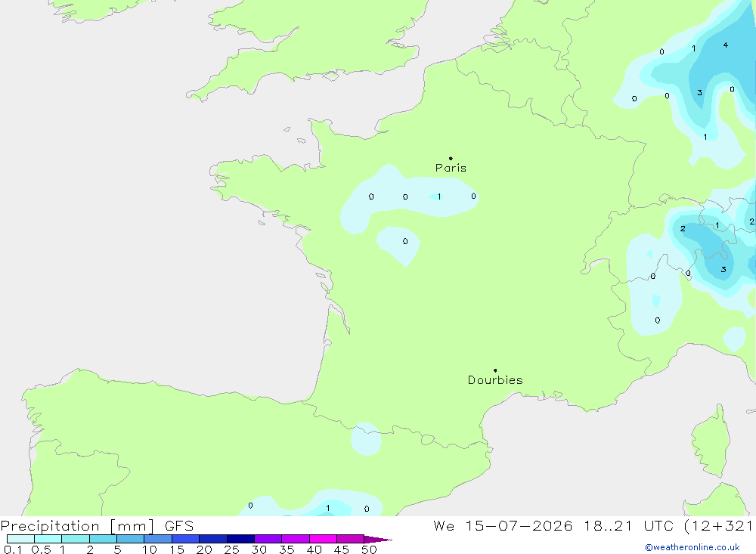This screenshot has width=756, height=554.
Task: Pick the 15–20 mm legend swatch
Action: tap(186, 539)
